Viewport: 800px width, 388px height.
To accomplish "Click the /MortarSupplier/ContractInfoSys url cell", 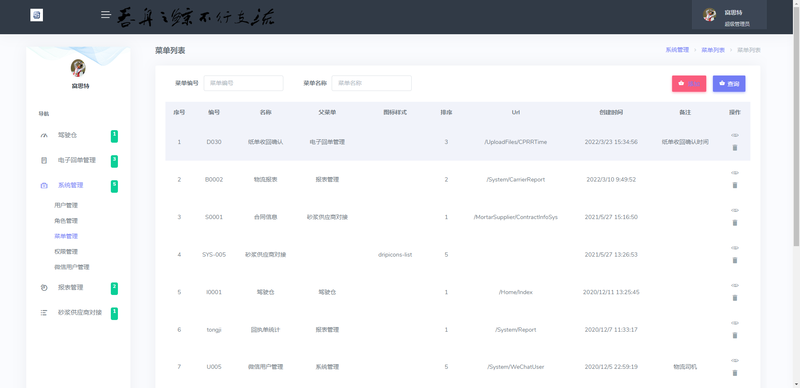I will pos(515,217).
